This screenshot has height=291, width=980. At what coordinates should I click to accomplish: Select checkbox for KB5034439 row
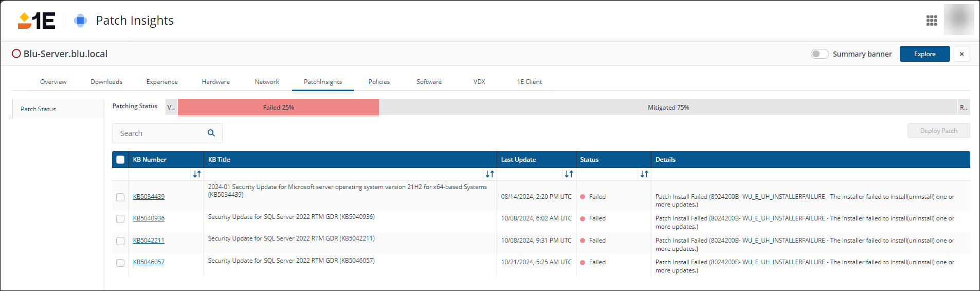tap(120, 197)
